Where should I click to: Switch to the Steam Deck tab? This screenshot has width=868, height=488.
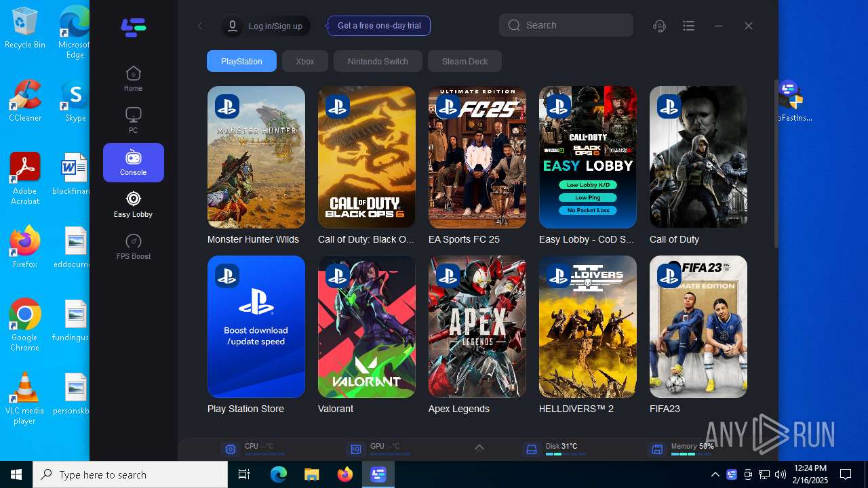click(x=465, y=61)
